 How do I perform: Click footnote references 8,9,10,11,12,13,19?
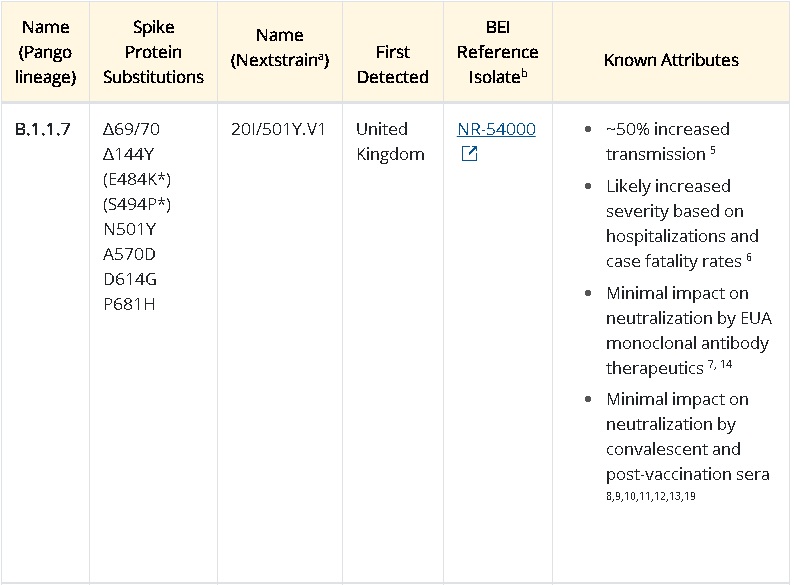point(651,496)
